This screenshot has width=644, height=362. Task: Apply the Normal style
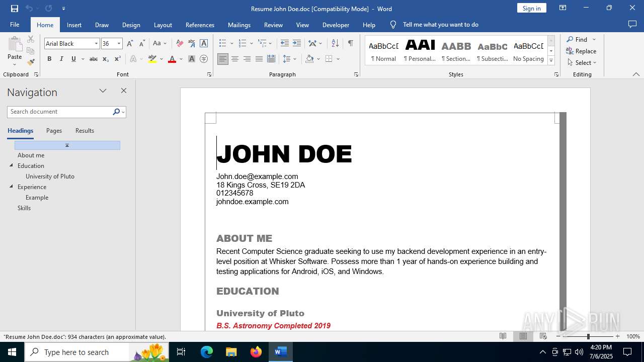click(383, 50)
